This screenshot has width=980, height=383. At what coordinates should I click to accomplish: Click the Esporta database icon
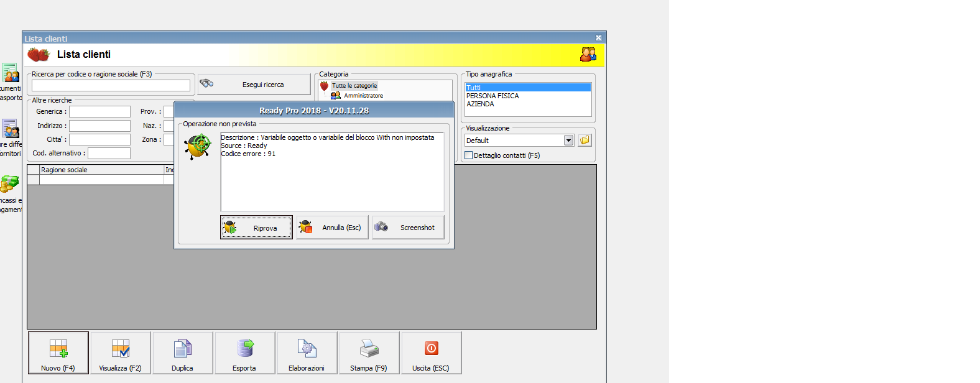click(245, 348)
